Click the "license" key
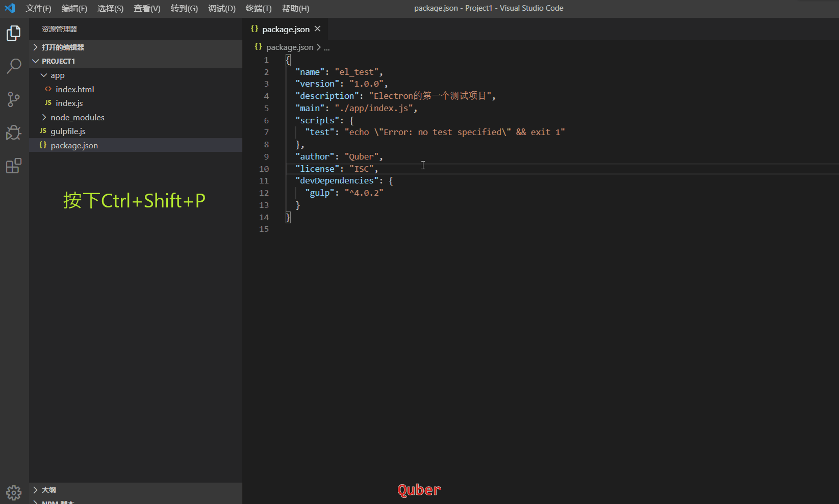 317,169
